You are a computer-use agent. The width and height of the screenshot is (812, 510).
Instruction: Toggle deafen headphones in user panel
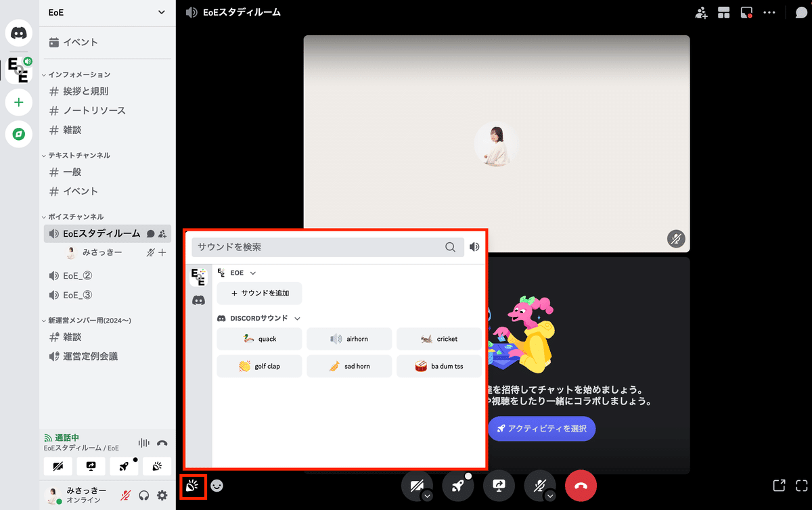[x=143, y=495]
